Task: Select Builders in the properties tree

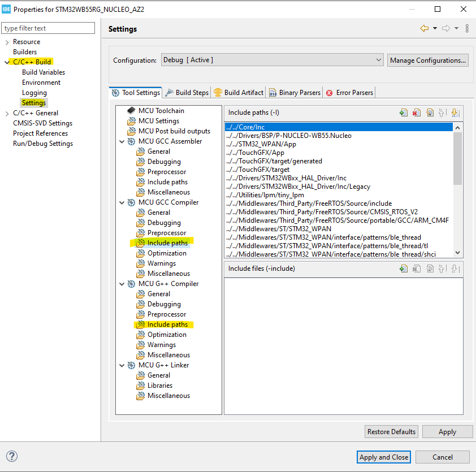Action: (x=24, y=52)
